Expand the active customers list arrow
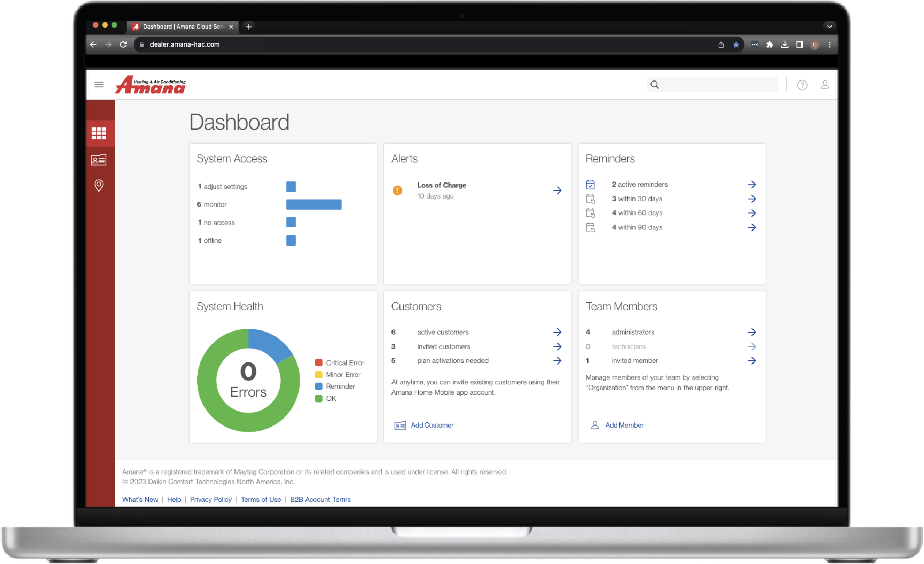The width and height of the screenshot is (924, 564). point(557,332)
